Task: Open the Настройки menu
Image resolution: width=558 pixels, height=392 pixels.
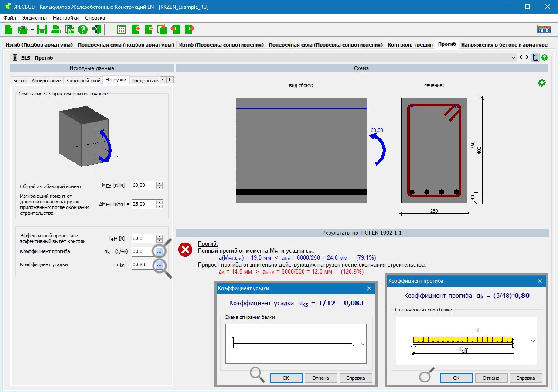Action: pos(66,18)
